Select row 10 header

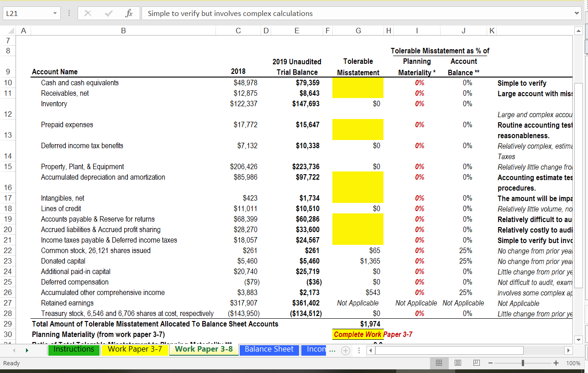click(x=8, y=83)
